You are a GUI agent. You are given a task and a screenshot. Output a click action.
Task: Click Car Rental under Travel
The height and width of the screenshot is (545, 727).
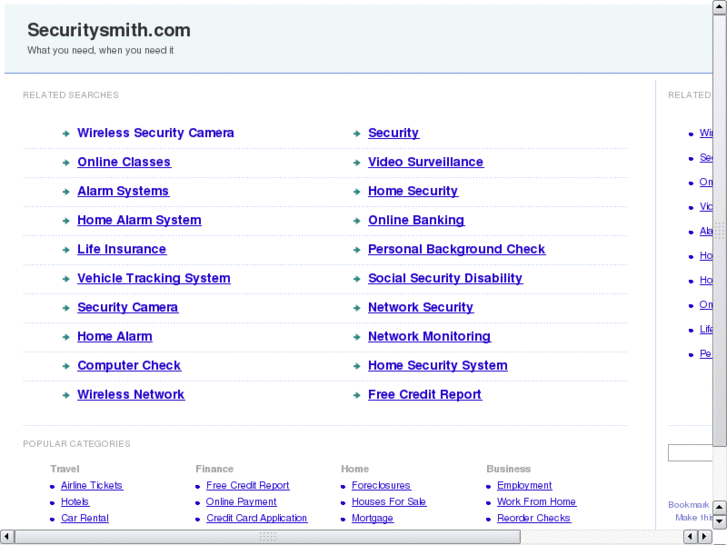[x=85, y=518]
